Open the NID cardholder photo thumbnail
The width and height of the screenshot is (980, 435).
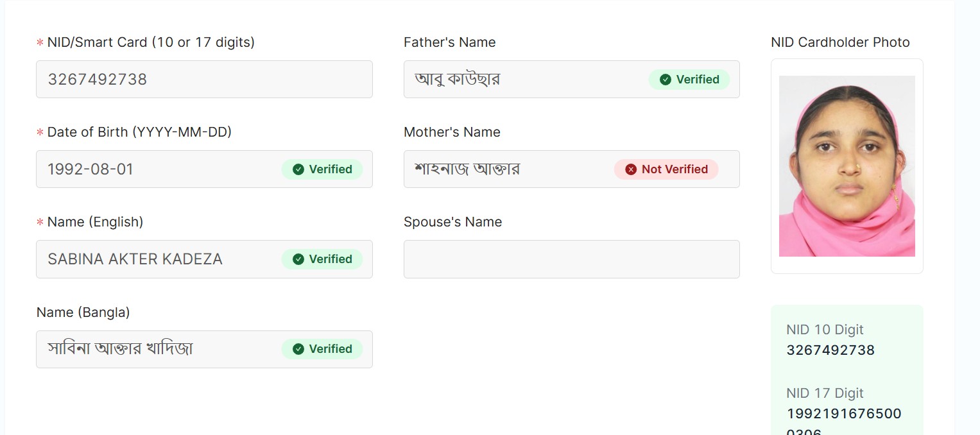(x=847, y=166)
